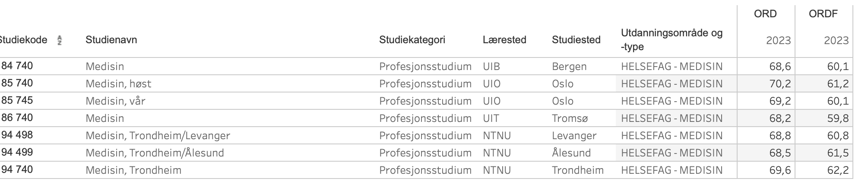This screenshot has width=868, height=185.
Task: Click the Studienavn column header
Action: pos(111,40)
